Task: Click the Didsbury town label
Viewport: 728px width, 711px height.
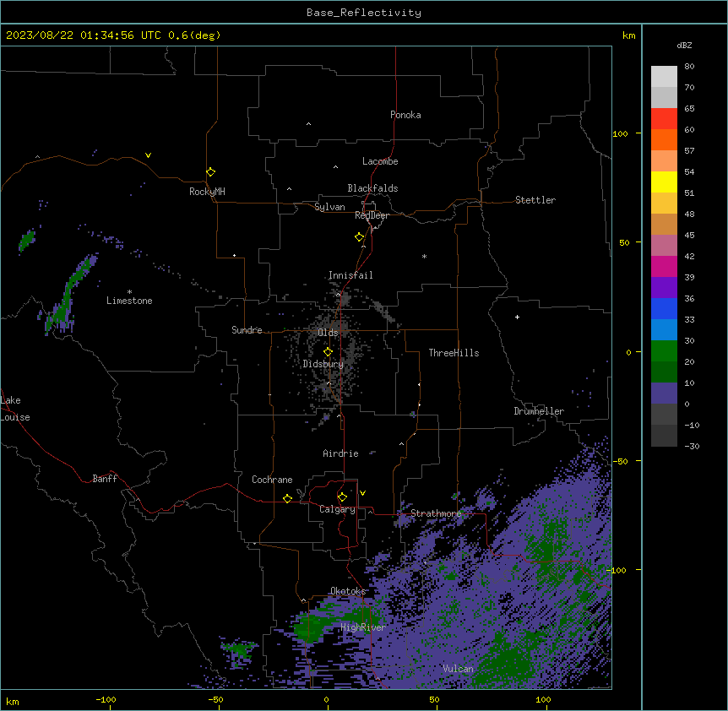Action: pyautogui.click(x=323, y=364)
